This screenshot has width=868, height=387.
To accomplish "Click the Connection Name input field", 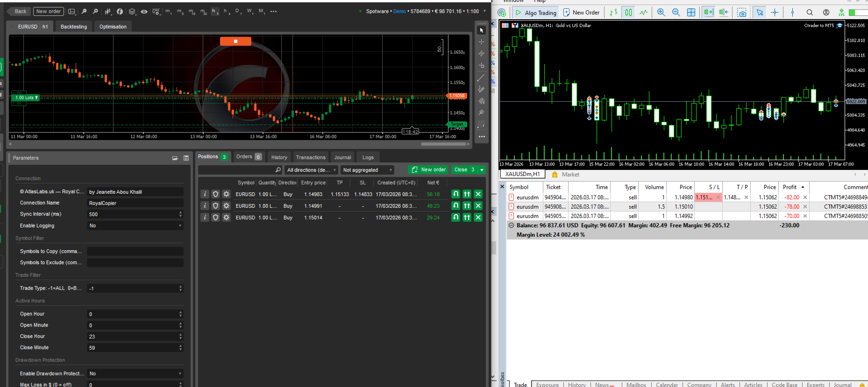I will (x=135, y=203).
